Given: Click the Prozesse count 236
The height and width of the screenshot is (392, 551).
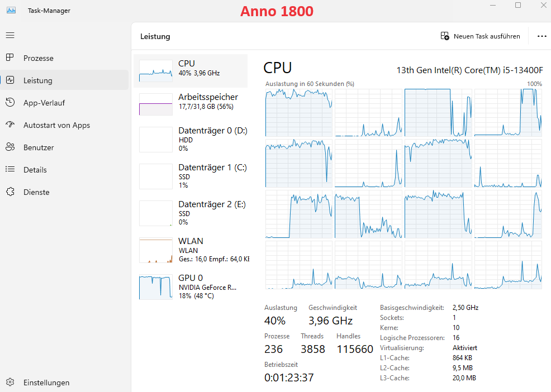Looking at the screenshot, I should coord(273,349).
